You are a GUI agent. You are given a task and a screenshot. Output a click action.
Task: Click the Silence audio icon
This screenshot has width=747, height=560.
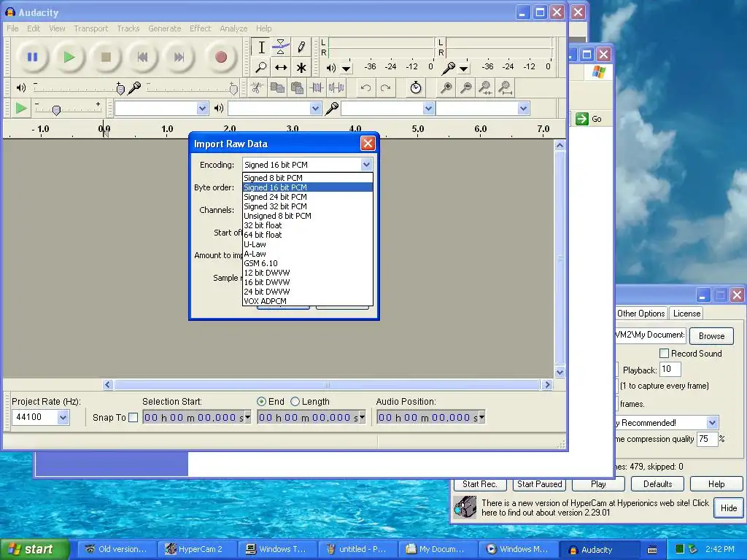click(x=336, y=87)
